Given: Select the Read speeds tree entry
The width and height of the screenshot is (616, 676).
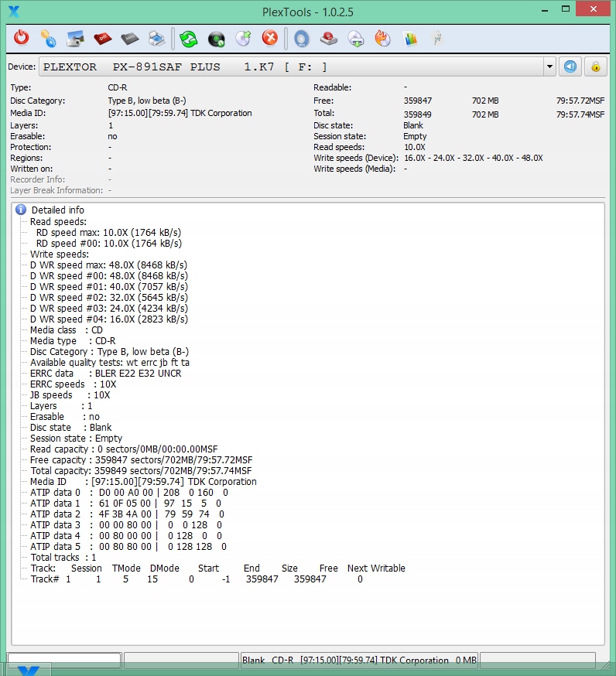Looking at the screenshot, I should (x=58, y=221).
